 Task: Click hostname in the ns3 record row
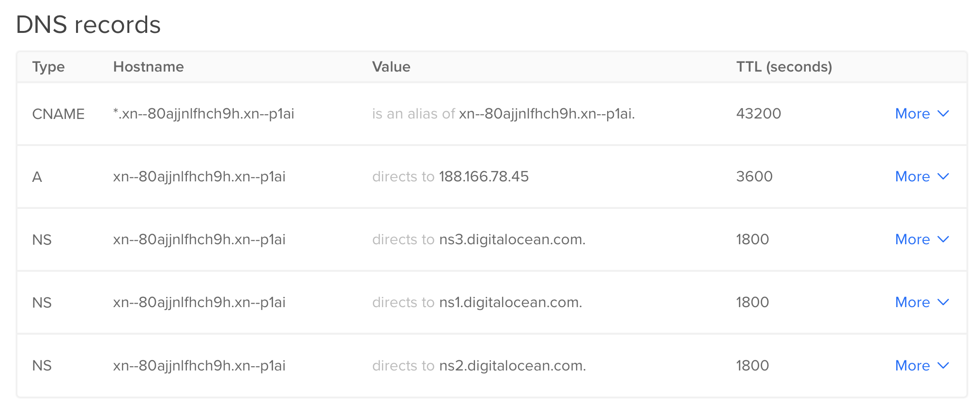point(199,239)
